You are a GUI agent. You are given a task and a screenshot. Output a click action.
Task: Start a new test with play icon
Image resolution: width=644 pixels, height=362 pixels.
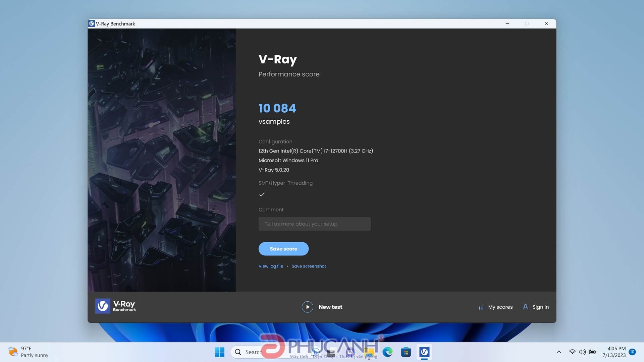click(307, 307)
